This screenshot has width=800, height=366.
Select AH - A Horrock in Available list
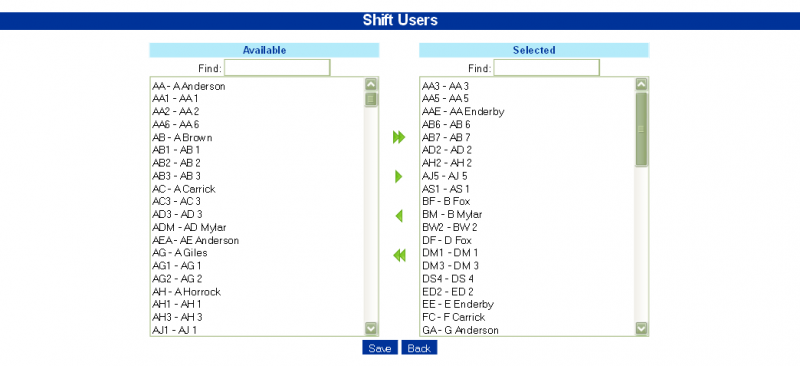257,291
